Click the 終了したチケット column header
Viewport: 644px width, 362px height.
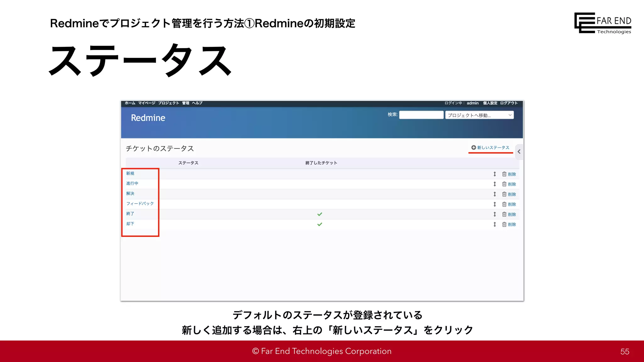point(321,163)
